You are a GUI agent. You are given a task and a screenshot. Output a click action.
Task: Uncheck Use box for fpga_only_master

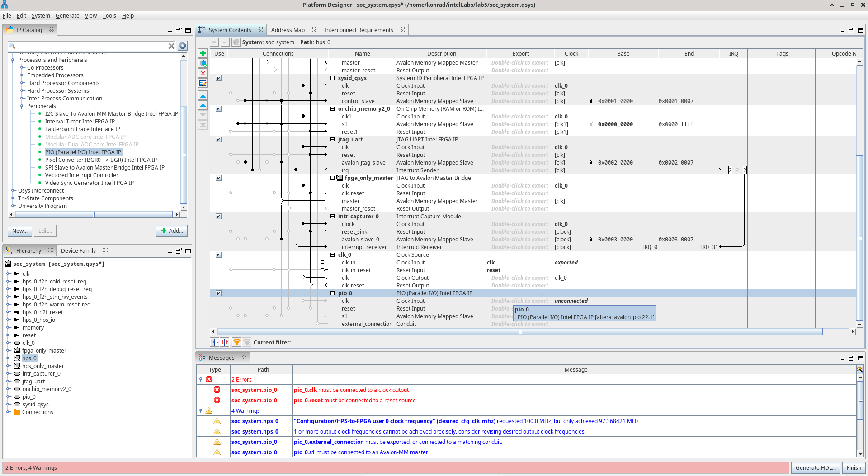tap(218, 178)
